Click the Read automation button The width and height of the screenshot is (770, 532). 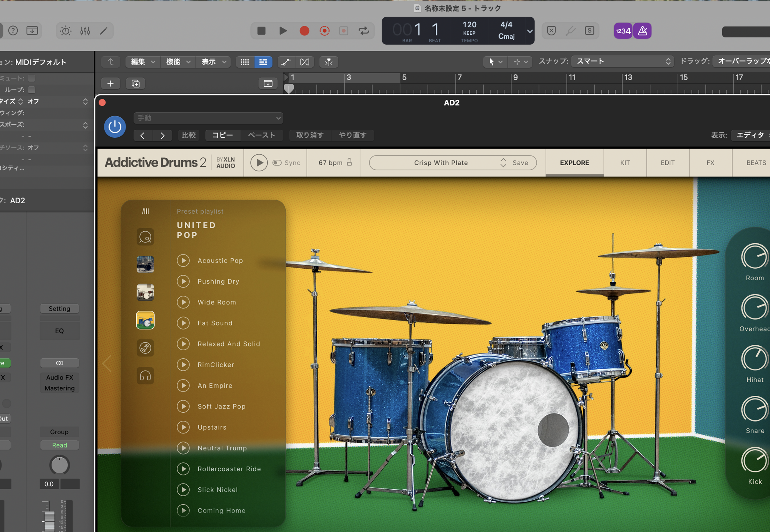click(60, 445)
